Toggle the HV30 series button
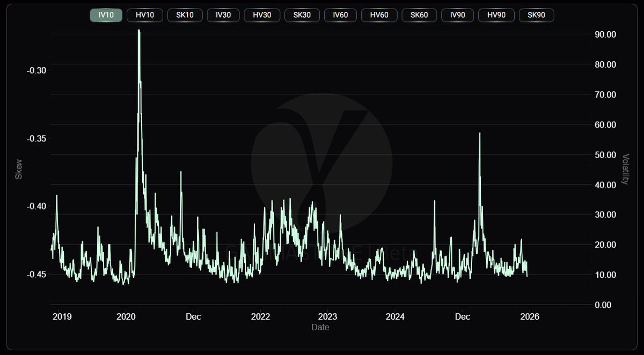 coord(262,15)
